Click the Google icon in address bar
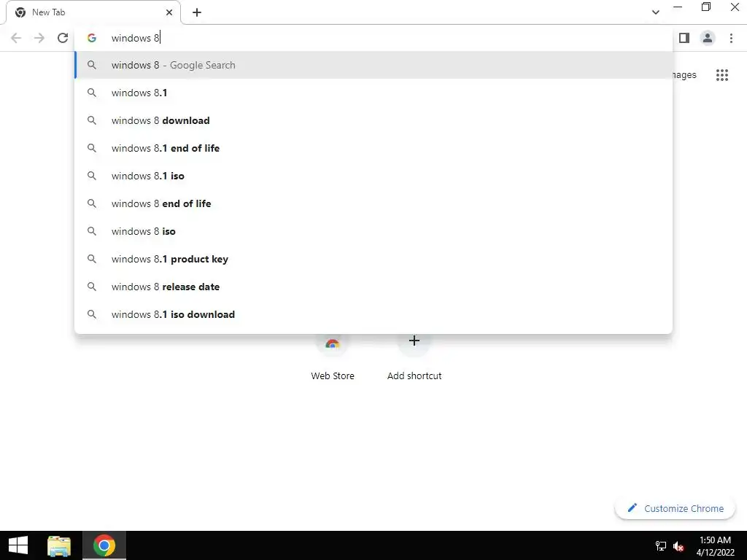747x560 pixels. coord(92,38)
